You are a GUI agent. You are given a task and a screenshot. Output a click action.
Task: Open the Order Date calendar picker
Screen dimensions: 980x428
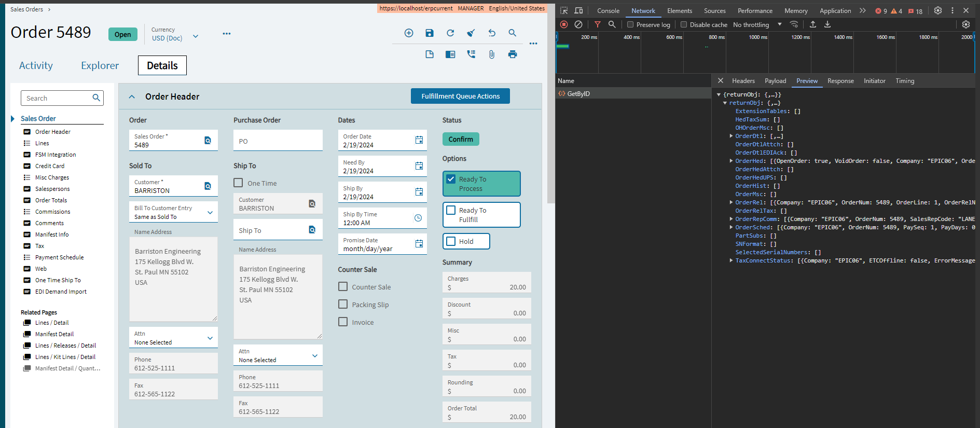point(419,140)
